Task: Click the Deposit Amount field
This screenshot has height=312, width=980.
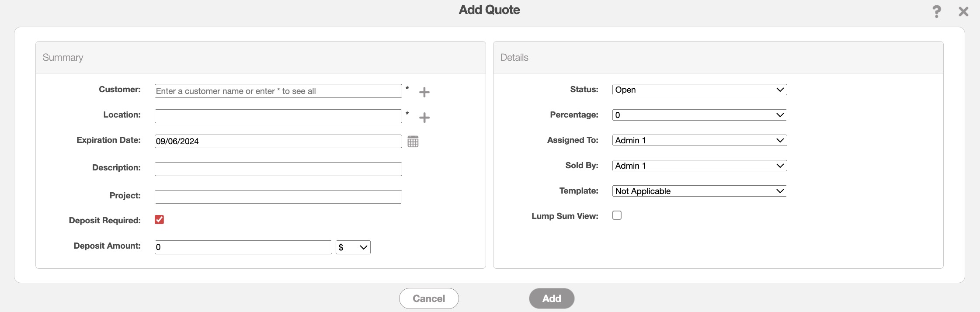Action: [243, 247]
